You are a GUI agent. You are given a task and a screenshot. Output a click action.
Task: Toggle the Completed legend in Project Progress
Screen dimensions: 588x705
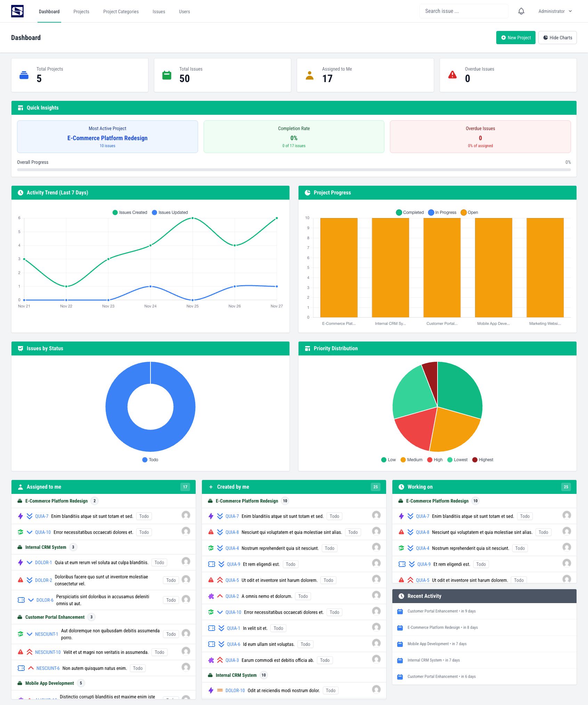coord(410,213)
